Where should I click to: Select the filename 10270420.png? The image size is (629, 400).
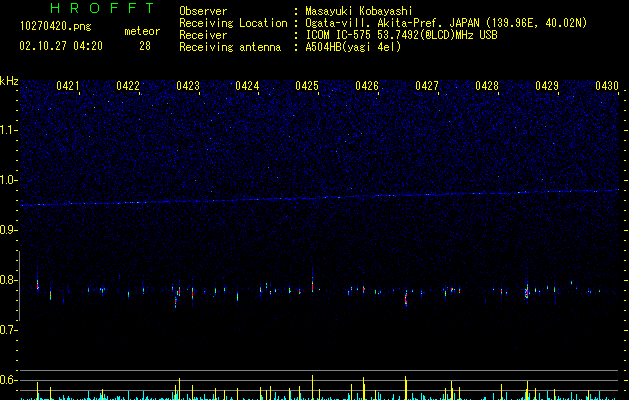point(56,26)
